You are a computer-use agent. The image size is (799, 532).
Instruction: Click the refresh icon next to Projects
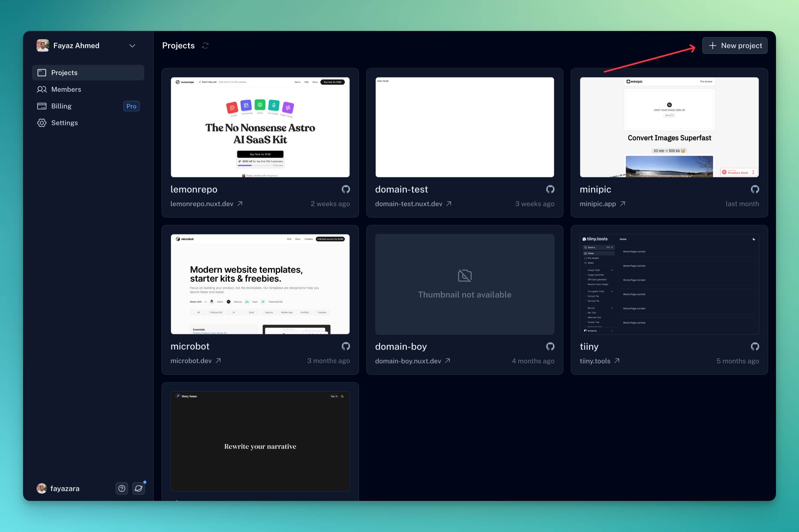click(205, 45)
